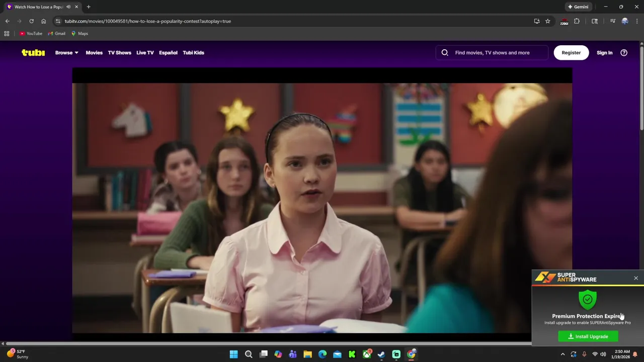644x362 pixels.
Task: Go back in the browser
Action: coord(7,21)
